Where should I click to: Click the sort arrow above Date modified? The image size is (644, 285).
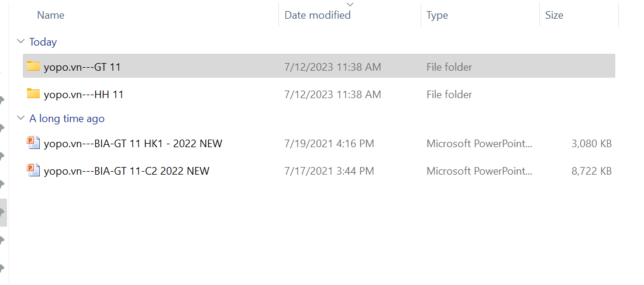[350, 5]
